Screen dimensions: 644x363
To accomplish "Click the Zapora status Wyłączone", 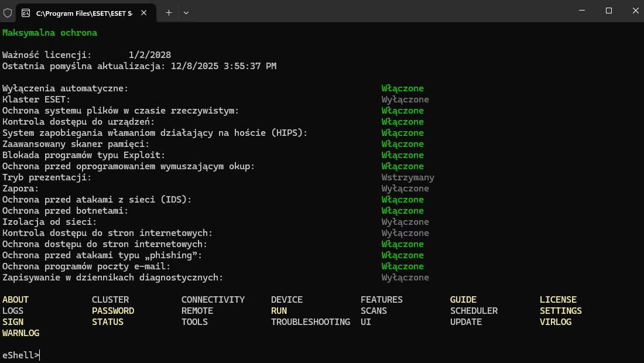I will click(x=405, y=189).
